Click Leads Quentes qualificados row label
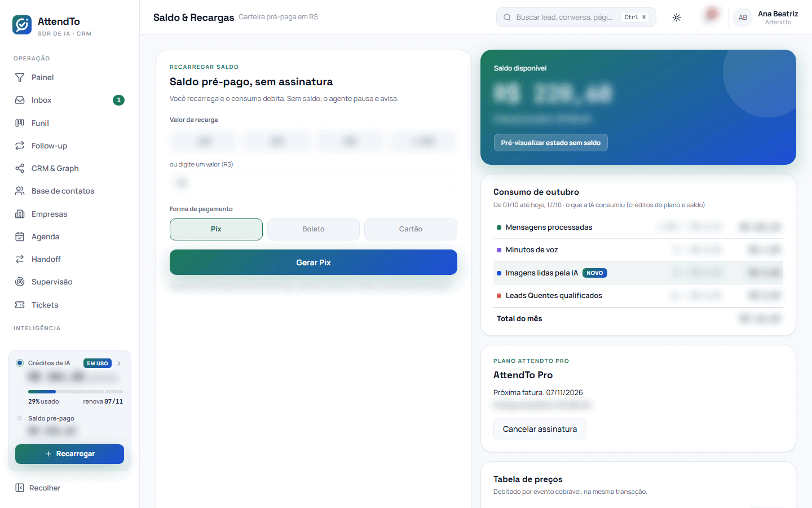 (554, 296)
